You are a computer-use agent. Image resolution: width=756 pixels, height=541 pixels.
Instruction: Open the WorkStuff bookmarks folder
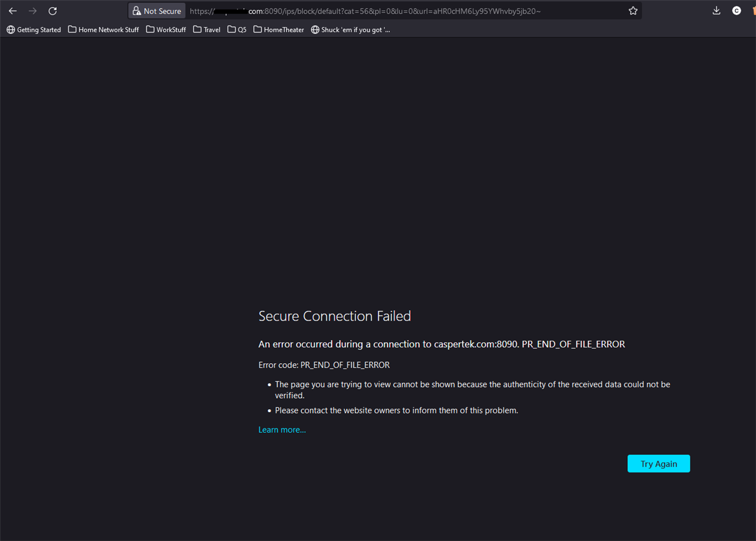click(166, 30)
